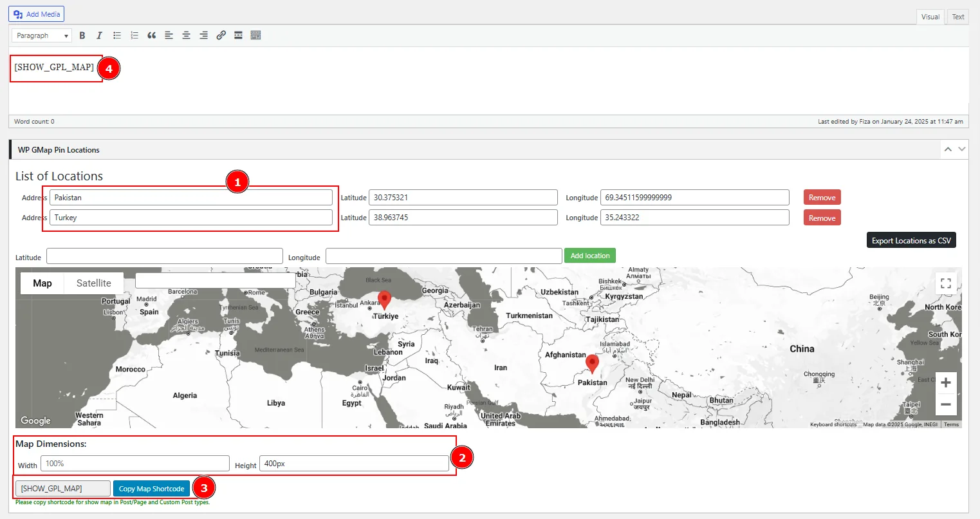Switch map to Satellite view
The height and width of the screenshot is (519, 980).
pos(94,283)
